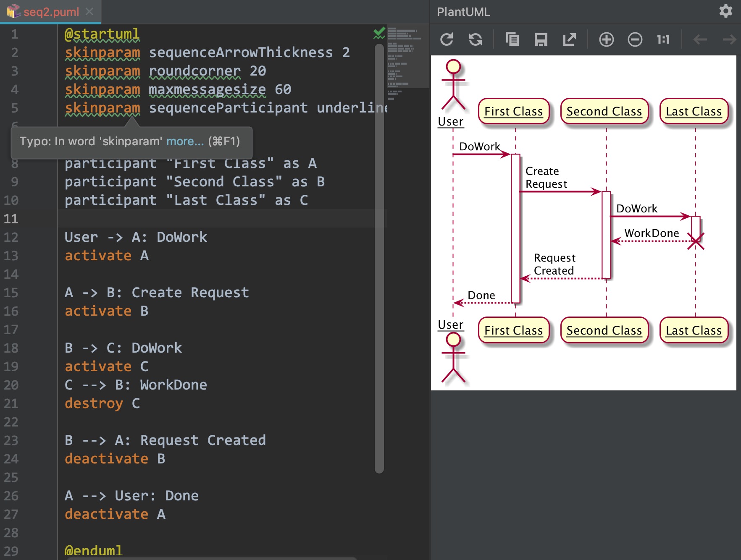Click 'participant "Last Class" as C' line
The image size is (741, 560).
click(x=186, y=200)
